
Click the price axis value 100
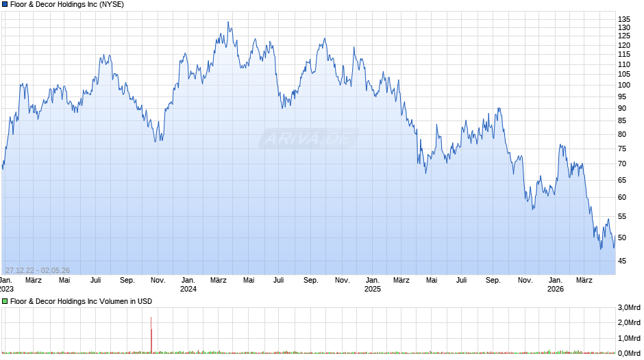point(624,86)
